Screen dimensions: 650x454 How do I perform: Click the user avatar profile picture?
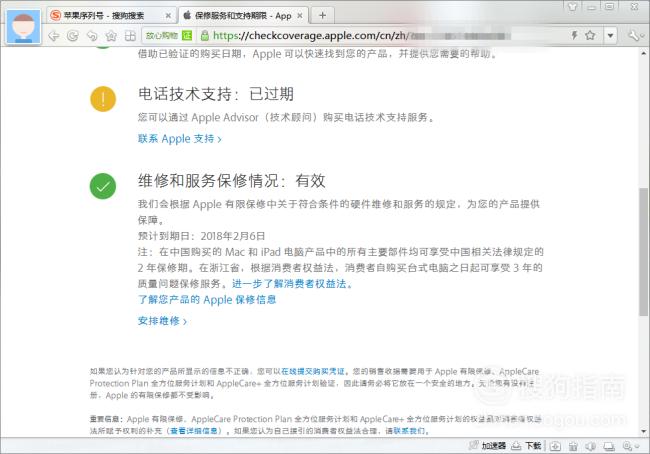point(24,26)
